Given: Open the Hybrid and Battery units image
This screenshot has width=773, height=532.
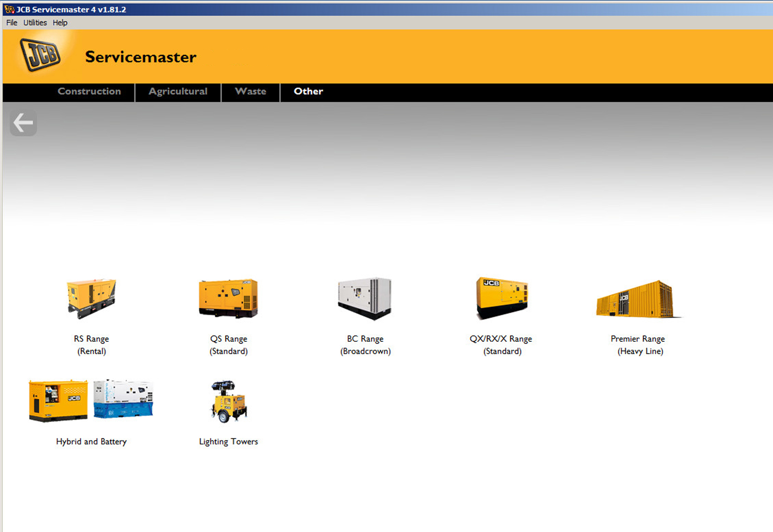Looking at the screenshot, I should click(91, 400).
